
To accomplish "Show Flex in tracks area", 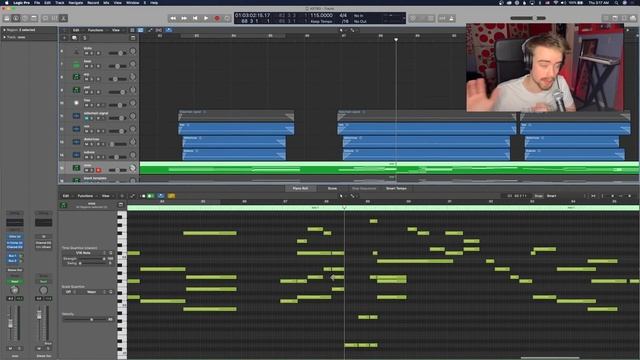I will point(159,30).
